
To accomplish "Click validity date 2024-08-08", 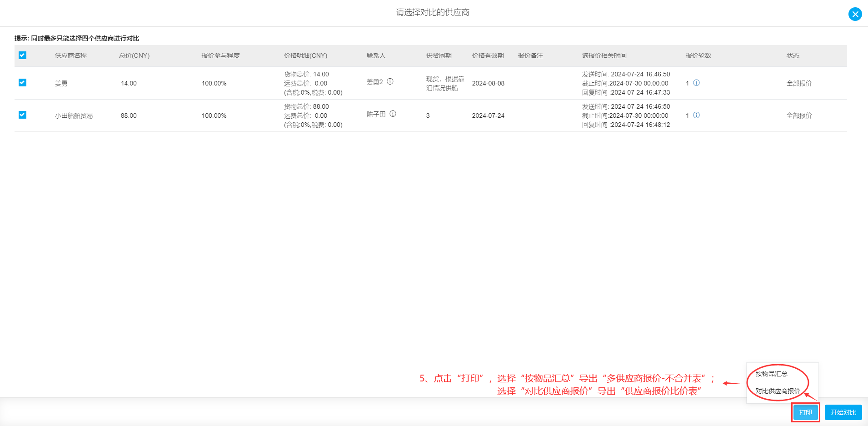I will pyautogui.click(x=488, y=83).
